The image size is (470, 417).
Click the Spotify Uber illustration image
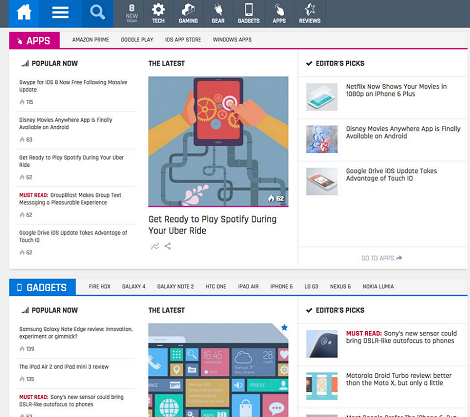[218, 141]
